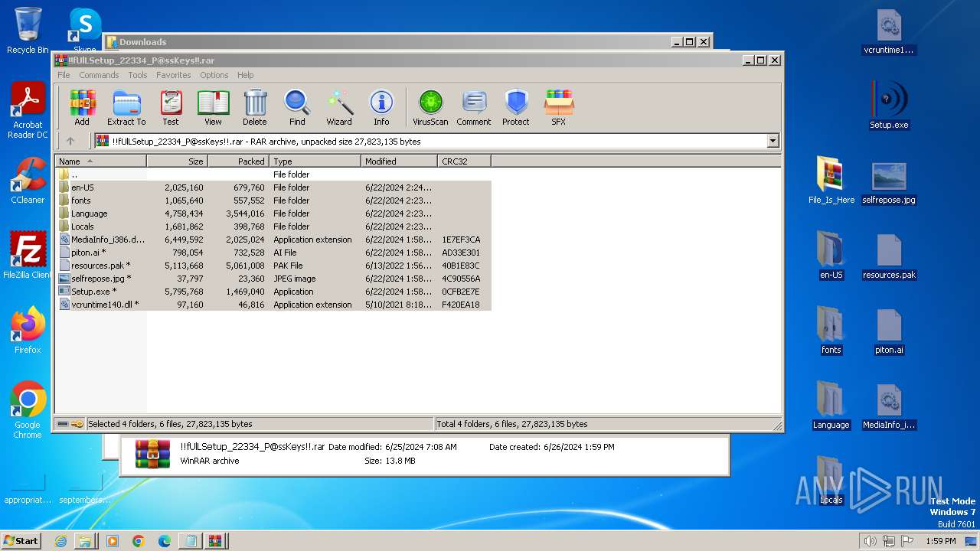980x551 pixels.
Task: Select the Language folder in archive list
Action: click(273, 214)
